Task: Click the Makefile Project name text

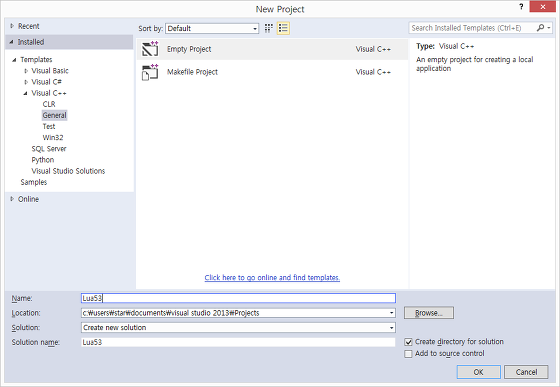Action: click(192, 72)
